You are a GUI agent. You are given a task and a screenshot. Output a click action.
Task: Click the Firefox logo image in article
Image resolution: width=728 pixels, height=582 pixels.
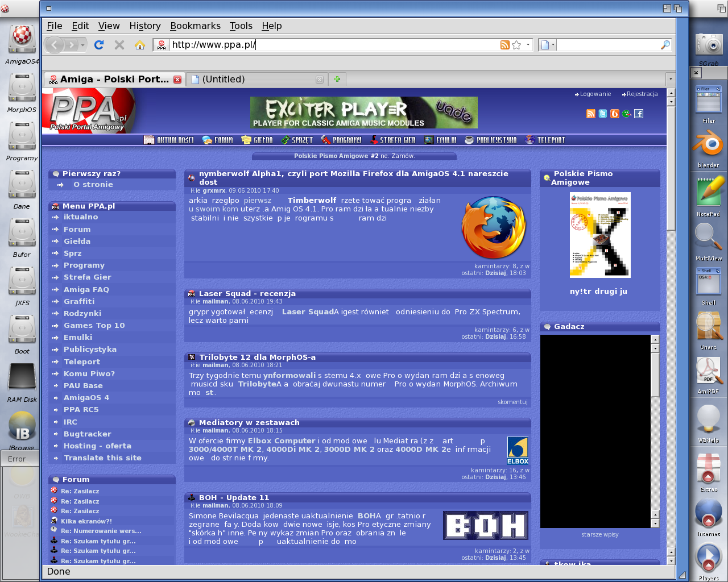(x=493, y=227)
